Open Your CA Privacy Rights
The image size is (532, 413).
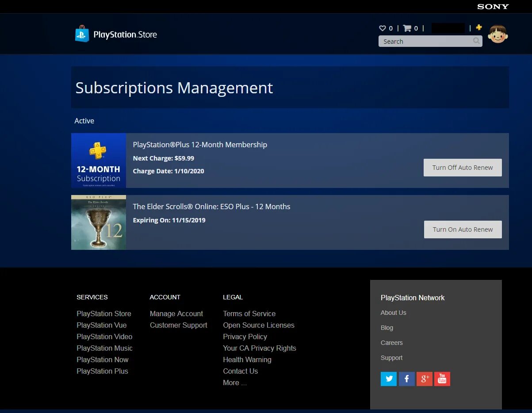[260, 348]
